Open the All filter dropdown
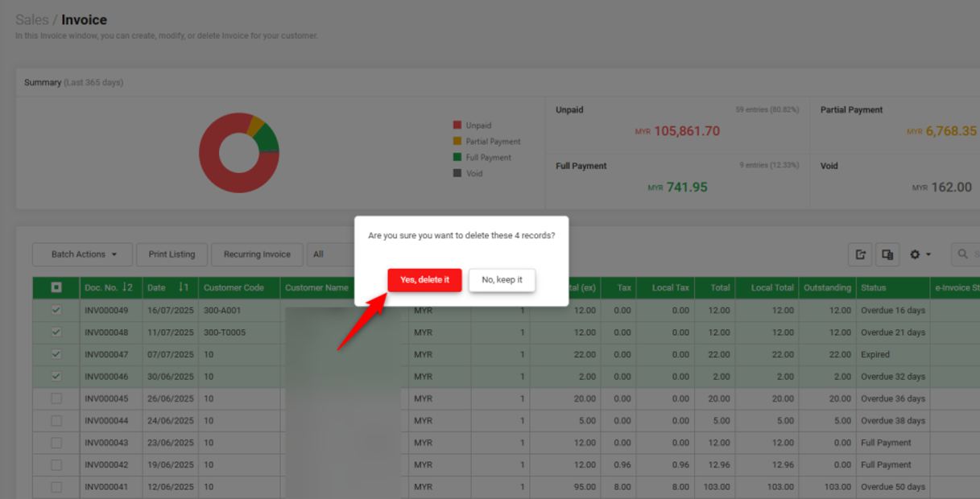Screen dimensions: 980x499 pos(330,254)
